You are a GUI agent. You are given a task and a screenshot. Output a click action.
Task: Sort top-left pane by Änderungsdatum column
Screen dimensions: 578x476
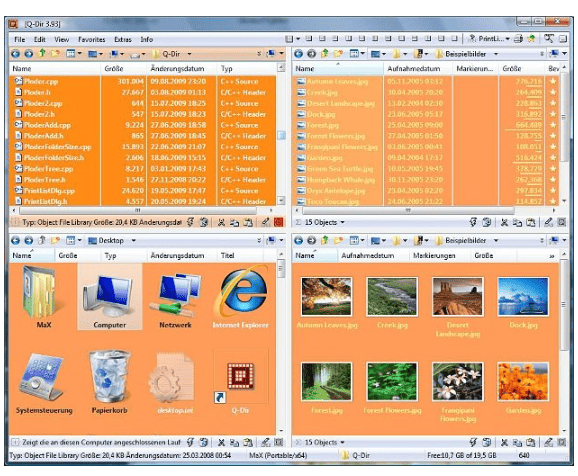pyautogui.click(x=181, y=69)
